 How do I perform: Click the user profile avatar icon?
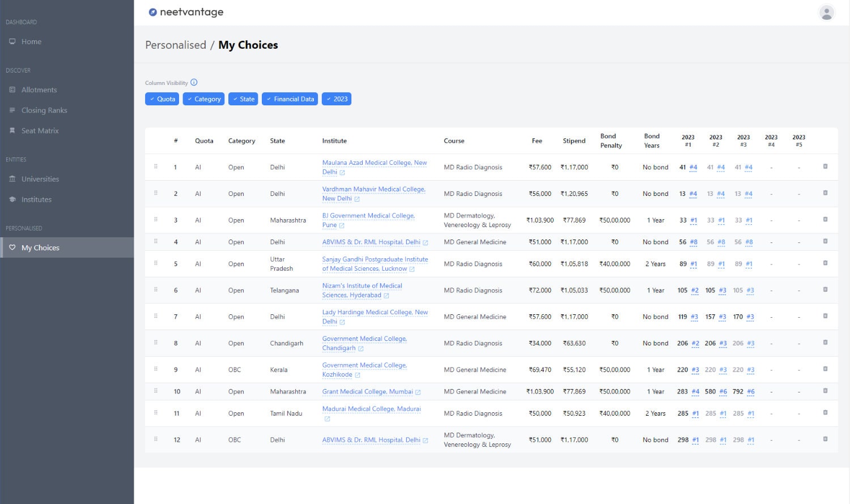coord(826,12)
